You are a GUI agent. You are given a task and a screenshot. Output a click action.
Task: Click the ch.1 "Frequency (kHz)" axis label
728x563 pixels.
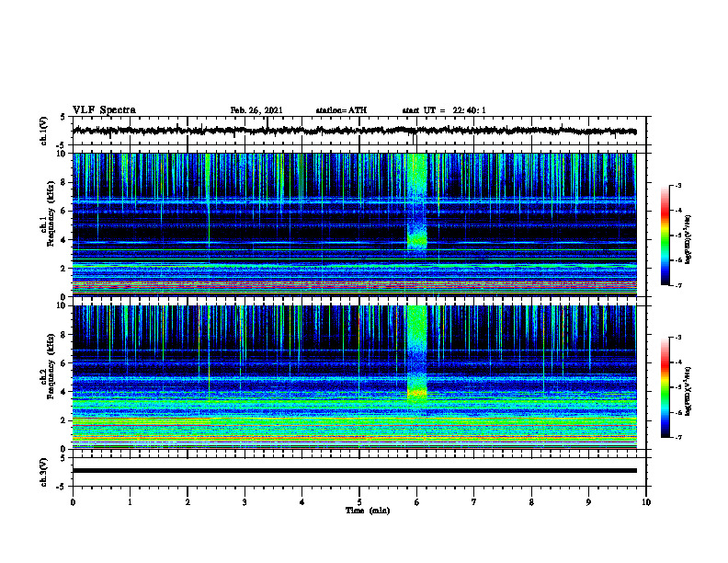point(51,214)
